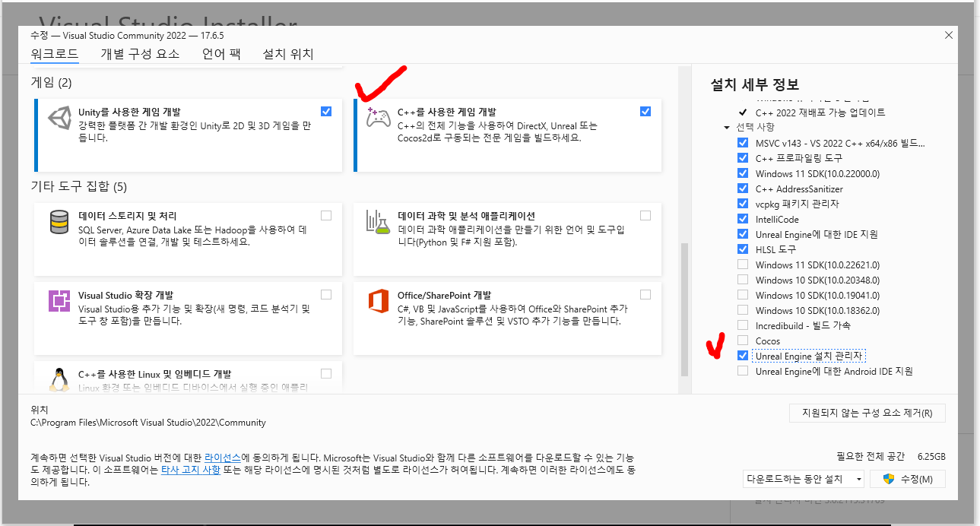Select the C++ 2022 재배포 가능 업데이트 item

click(x=820, y=112)
